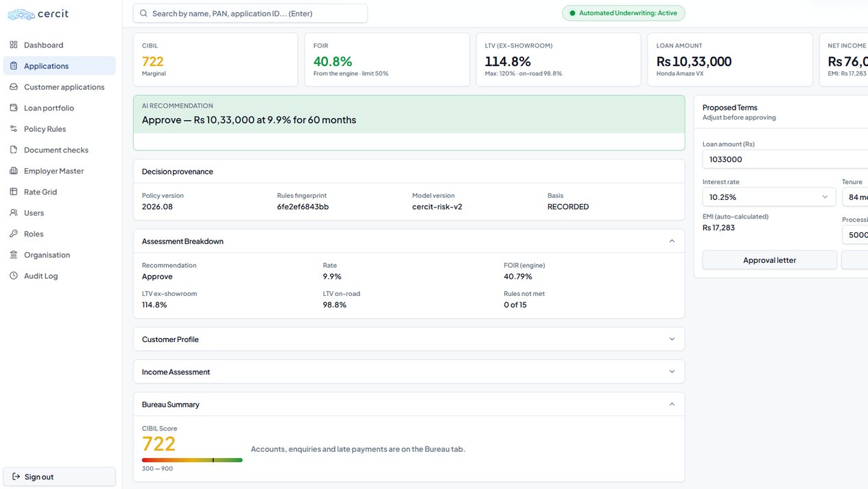Click the AI Recommendation approve banner
Image resolution: width=868 pixels, height=489 pixels.
pos(409,122)
